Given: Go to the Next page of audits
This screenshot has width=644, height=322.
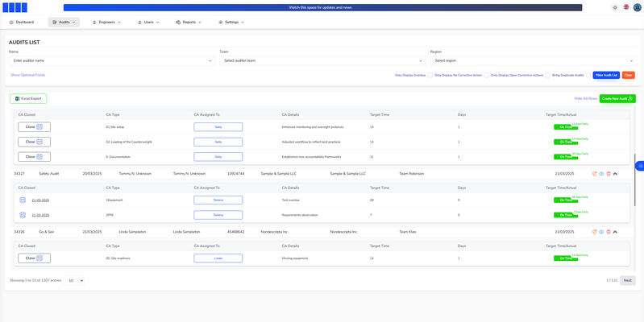Looking at the screenshot, I should 628,281.
